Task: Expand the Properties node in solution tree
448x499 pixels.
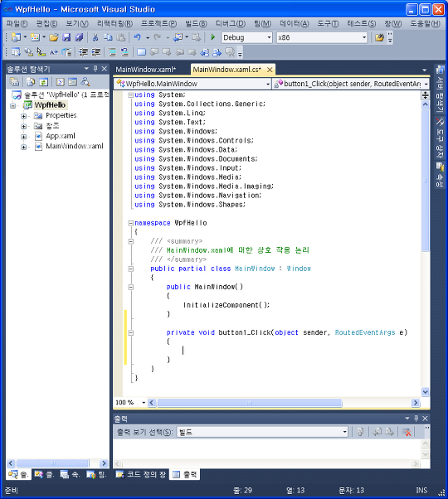Action: point(24,116)
